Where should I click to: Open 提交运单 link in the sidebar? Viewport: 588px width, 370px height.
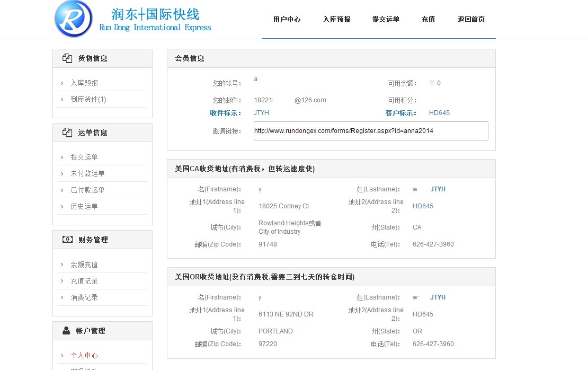(x=84, y=157)
